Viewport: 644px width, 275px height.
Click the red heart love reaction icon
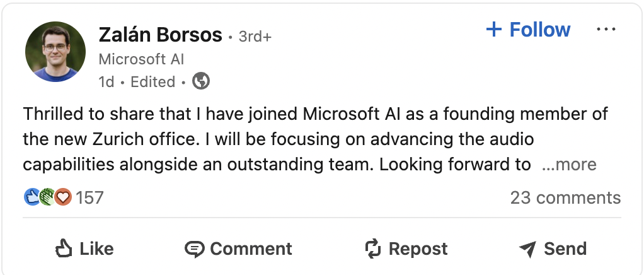click(62, 197)
